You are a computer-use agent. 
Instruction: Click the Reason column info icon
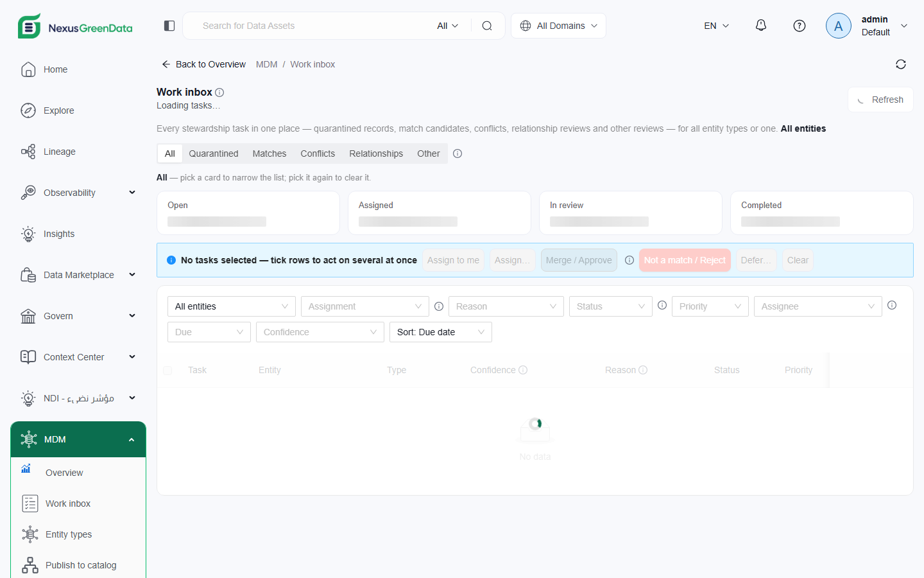pyautogui.click(x=643, y=370)
